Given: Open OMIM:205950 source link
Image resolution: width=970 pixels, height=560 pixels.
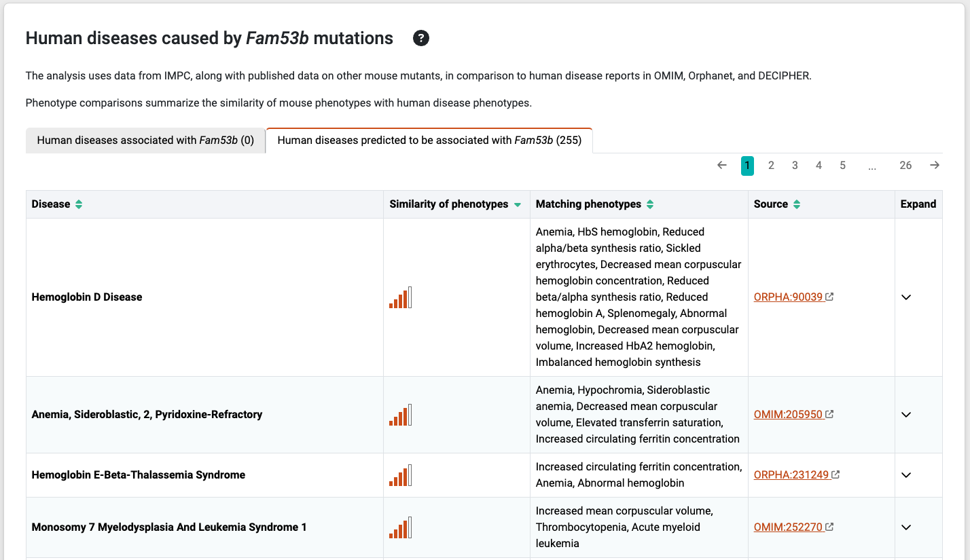Looking at the screenshot, I should [789, 415].
